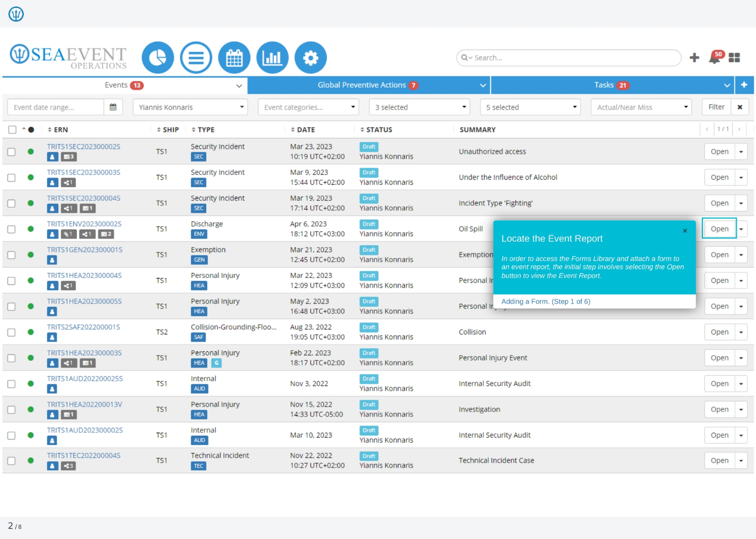This screenshot has width=756, height=539.
Task: Click the TEC tag on Technical Incident row
Action: coord(199,466)
